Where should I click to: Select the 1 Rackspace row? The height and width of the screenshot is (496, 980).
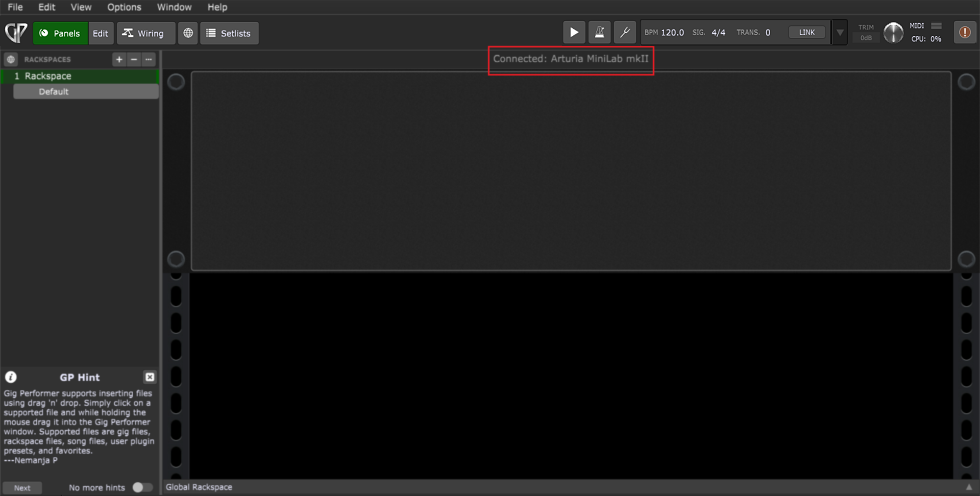(80, 76)
